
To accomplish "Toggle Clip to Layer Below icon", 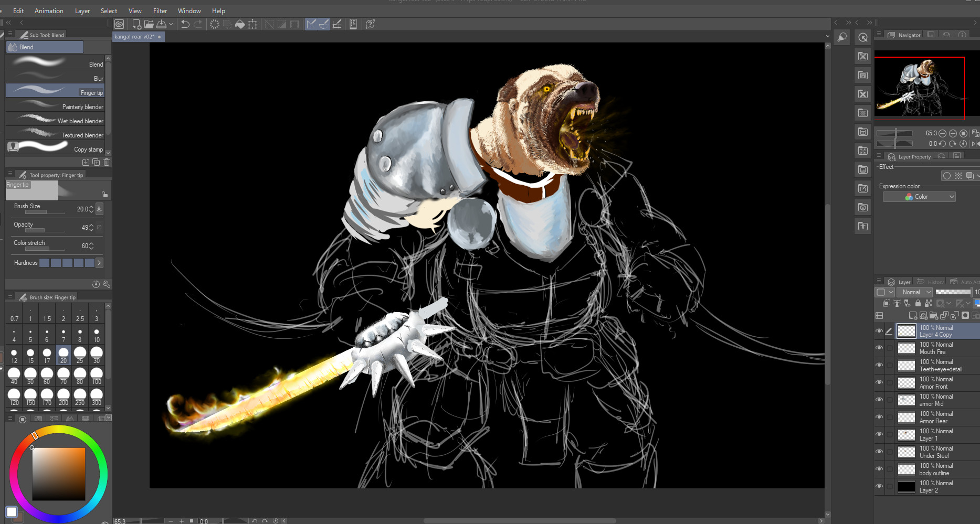I will [x=887, y=303].
